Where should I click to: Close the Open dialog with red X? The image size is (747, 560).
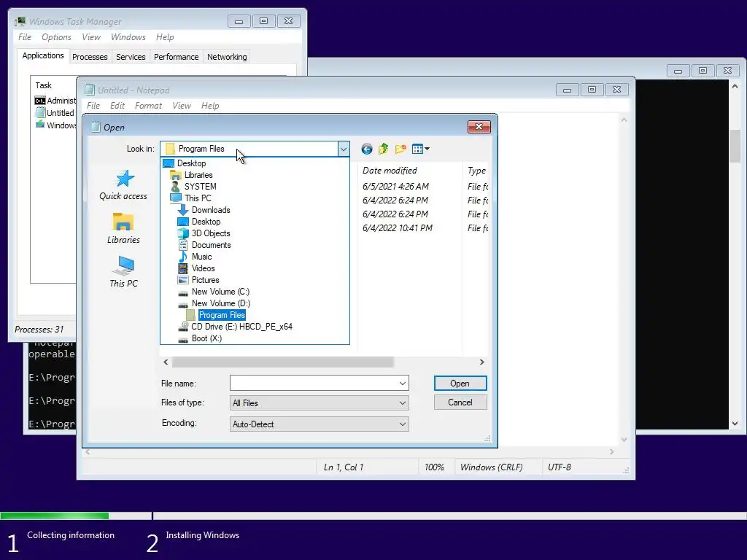pos(479,127)
